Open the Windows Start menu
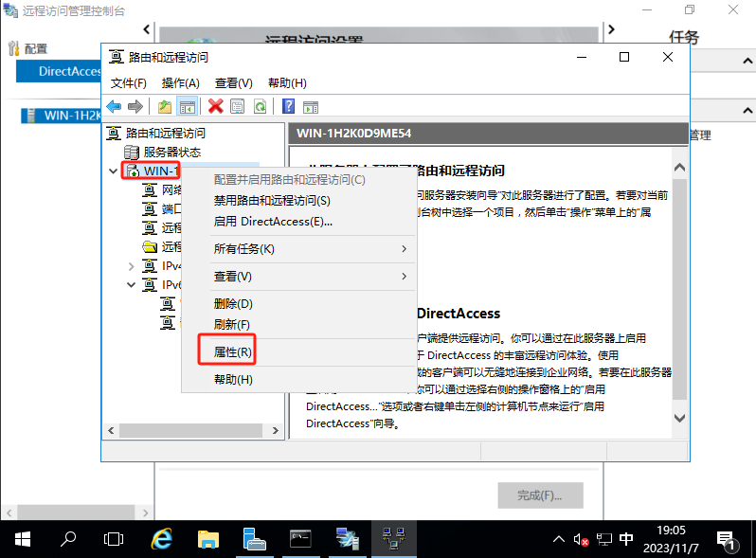This screenshot has height=558, width=756. pos(23,539)
